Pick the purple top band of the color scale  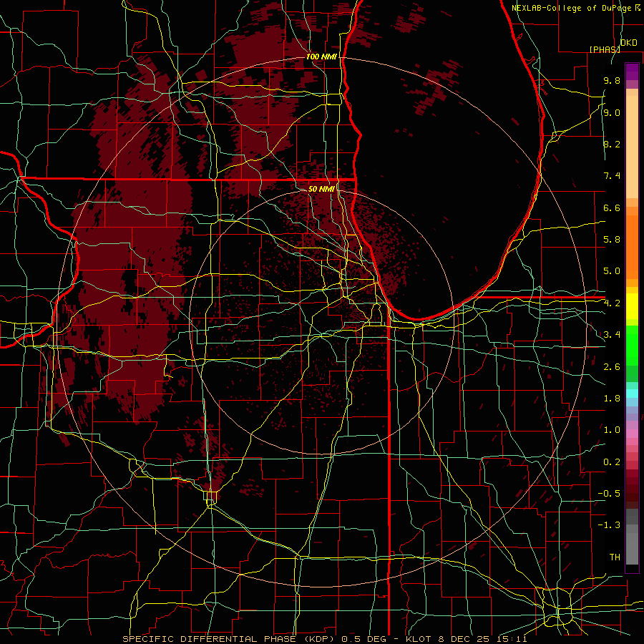pos(632,71)
